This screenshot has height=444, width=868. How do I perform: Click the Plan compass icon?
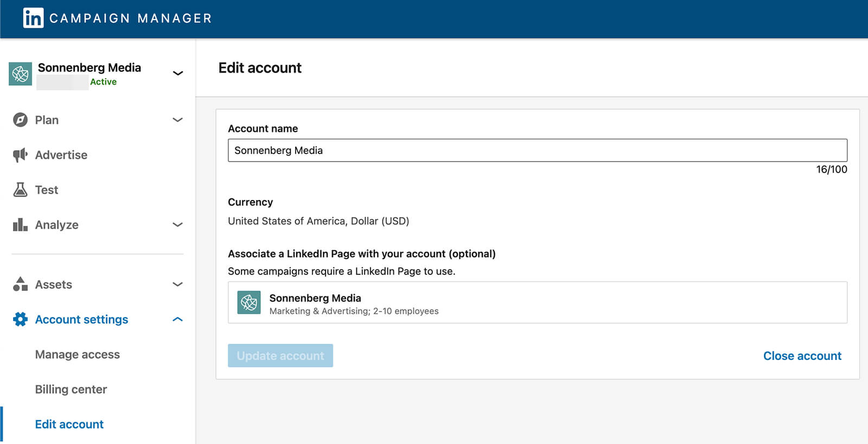point(20,120)
